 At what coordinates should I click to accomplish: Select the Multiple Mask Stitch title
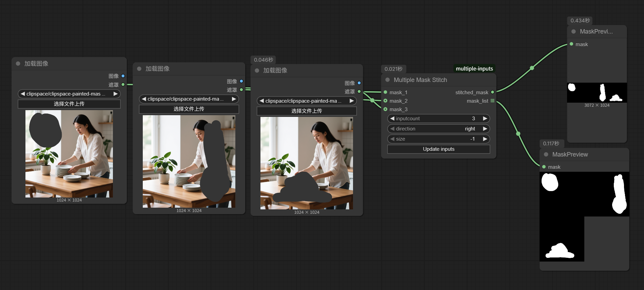(420, 80)
